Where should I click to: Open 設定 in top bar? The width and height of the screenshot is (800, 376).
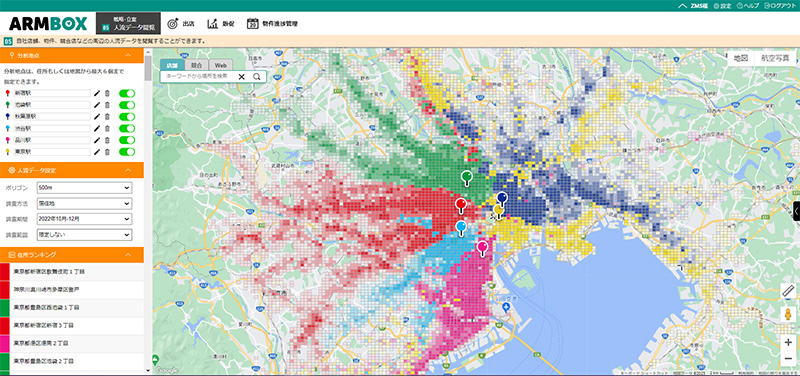click(722, 6)
